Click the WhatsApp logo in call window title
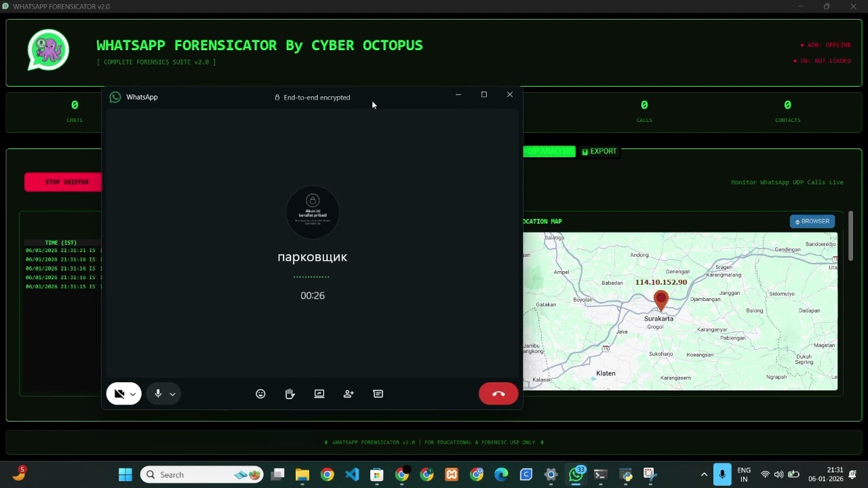The image size is (868, 488). coord(115,97)
